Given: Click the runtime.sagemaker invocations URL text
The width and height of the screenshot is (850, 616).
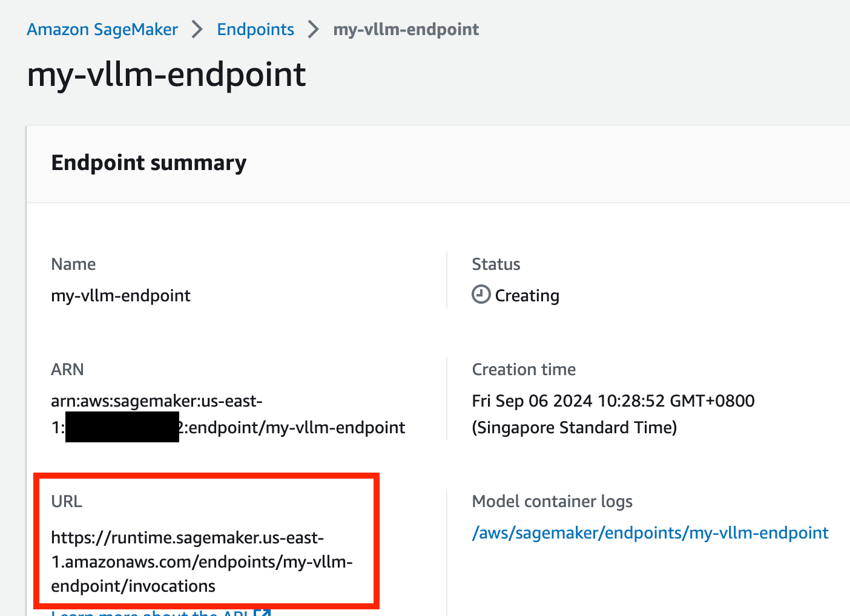Looking at the screenshot, I should coord(202,562).
